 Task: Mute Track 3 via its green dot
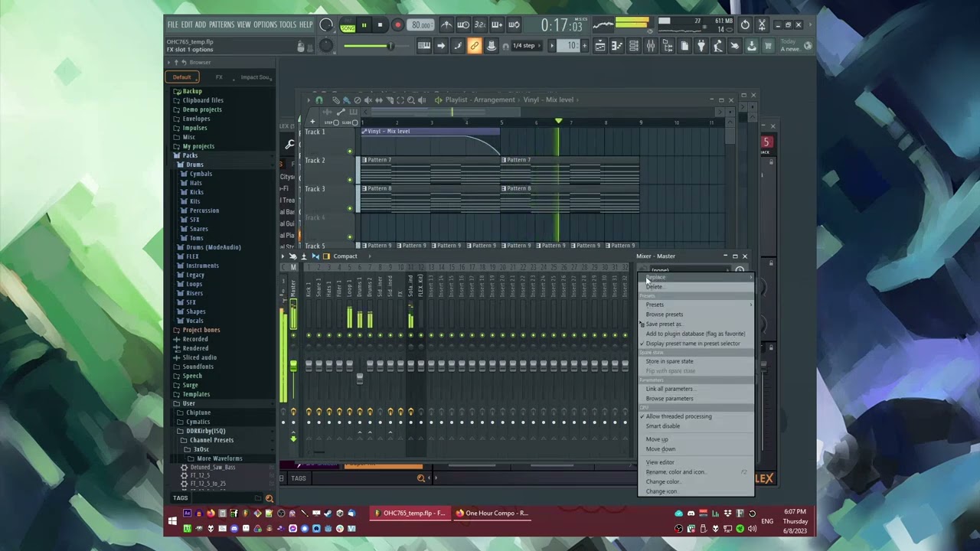tap(350, 208)
